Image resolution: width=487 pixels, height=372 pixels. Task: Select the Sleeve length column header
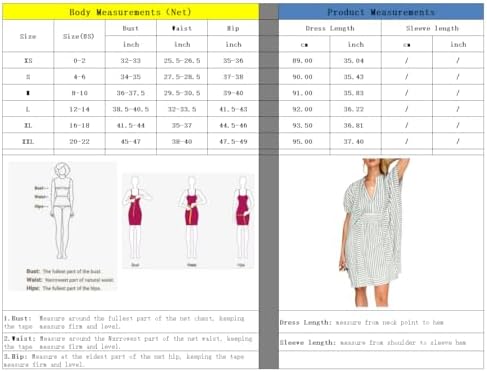pos(432,28)
